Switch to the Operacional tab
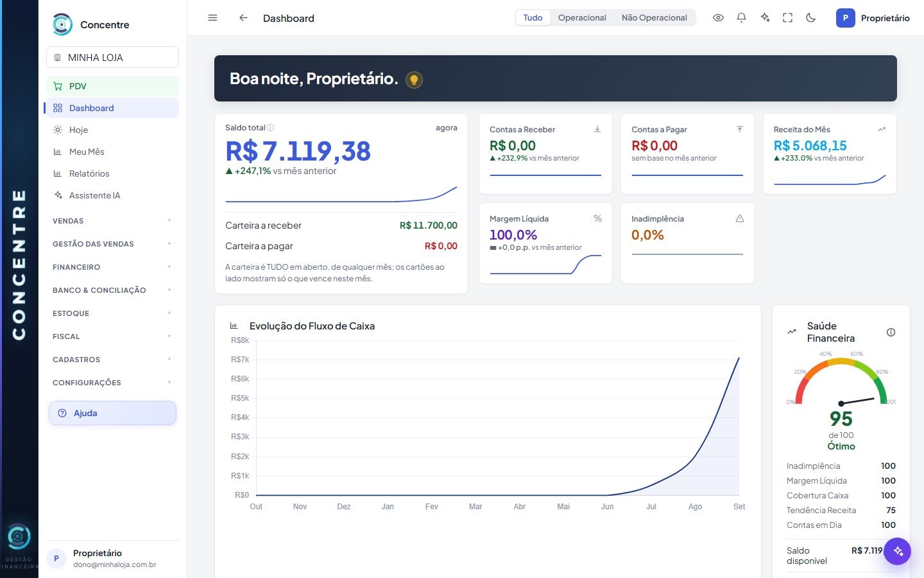Image resolution: width=924 pixels, height=578 pixels. click(x=582, y=18)
